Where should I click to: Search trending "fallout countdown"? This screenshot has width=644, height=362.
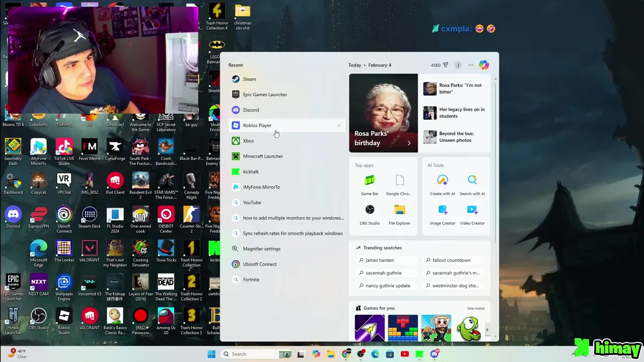(453, 260)
